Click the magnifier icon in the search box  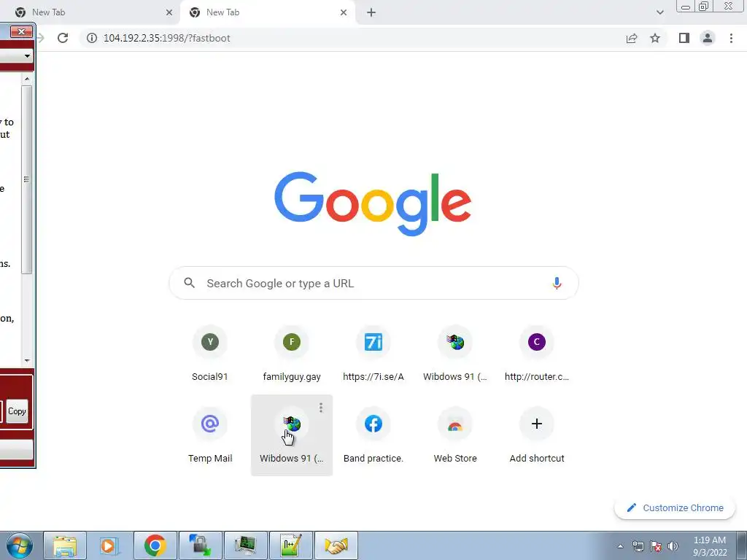(x=189, y=283)
